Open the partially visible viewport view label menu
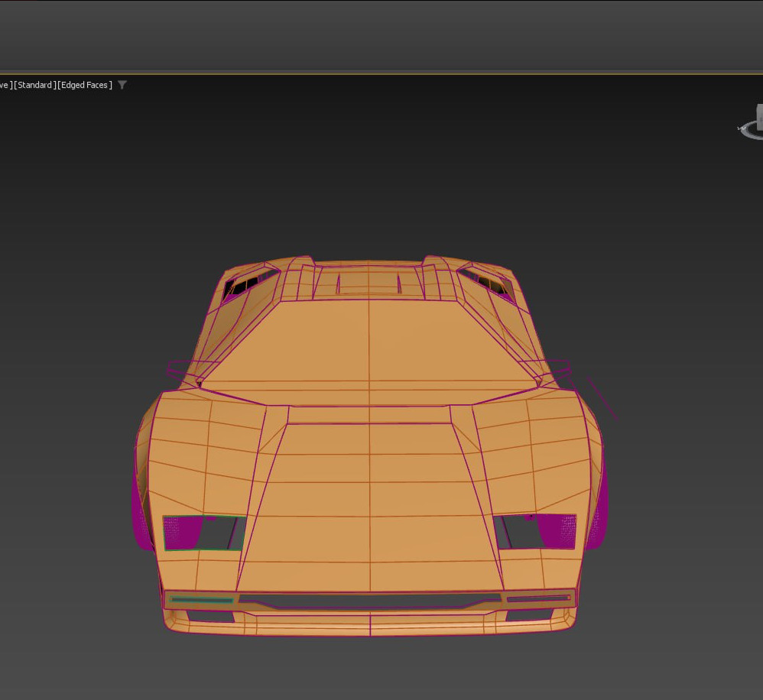This screenshot has width=763, height=700. (x=5, y=85)
